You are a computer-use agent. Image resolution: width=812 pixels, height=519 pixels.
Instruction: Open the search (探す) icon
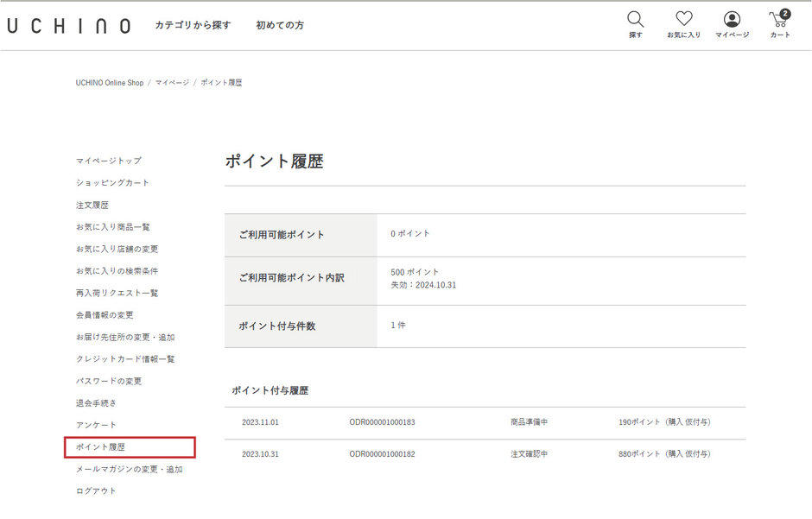tap(636, 18)
